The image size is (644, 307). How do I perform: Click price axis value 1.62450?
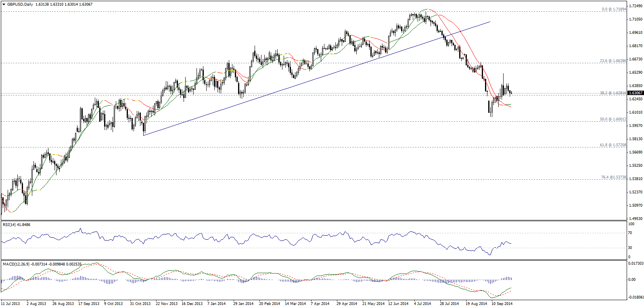click(x=636, y=99)
